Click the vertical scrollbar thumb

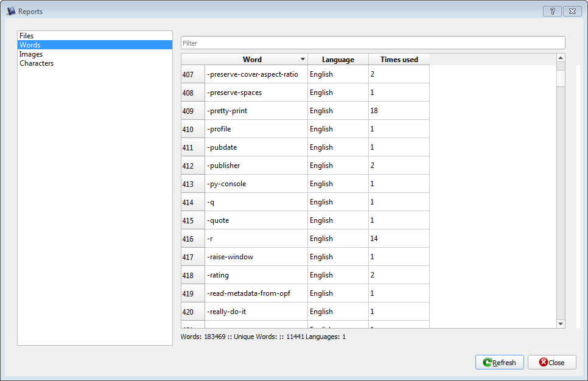(561, 79)
